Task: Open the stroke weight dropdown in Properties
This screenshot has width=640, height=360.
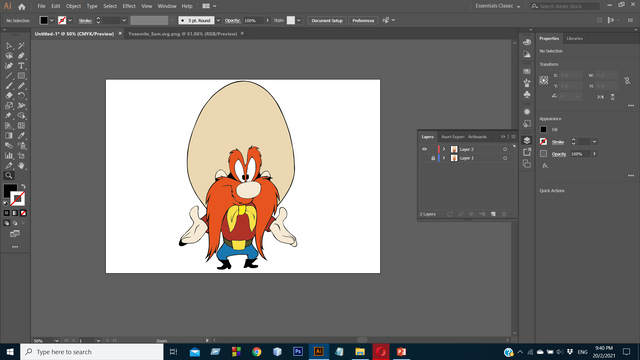Action: pyautogui.click(x=595, y=142)
